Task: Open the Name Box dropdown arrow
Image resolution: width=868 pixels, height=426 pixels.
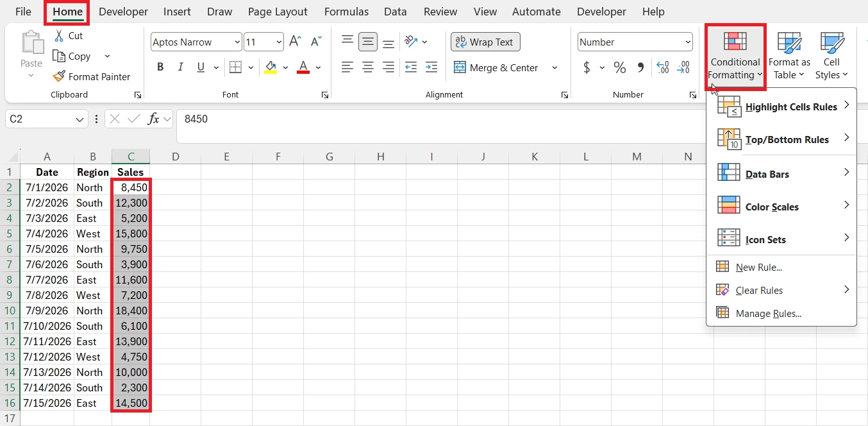Action: (79, 119)
